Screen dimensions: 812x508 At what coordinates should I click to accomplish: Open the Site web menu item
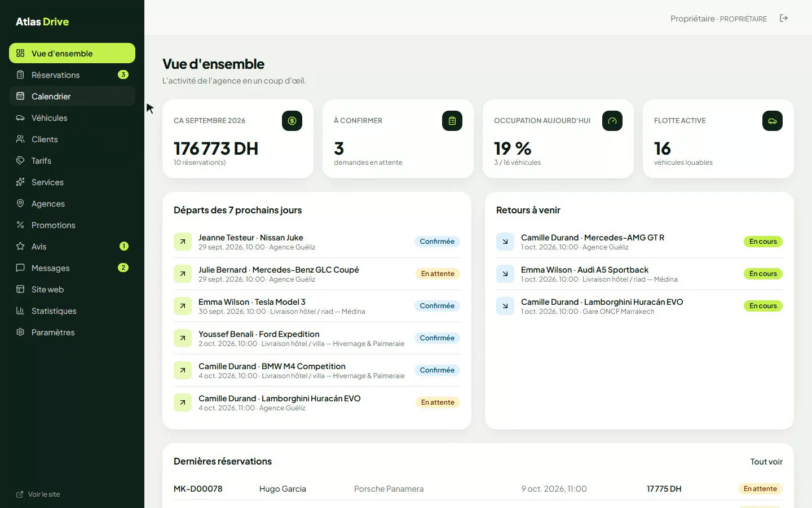coord(72,289)
